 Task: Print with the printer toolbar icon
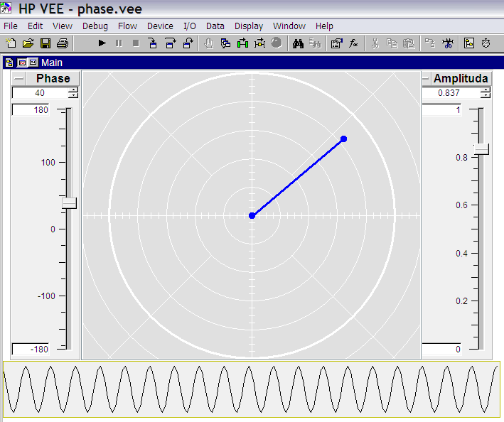(63, 43)
